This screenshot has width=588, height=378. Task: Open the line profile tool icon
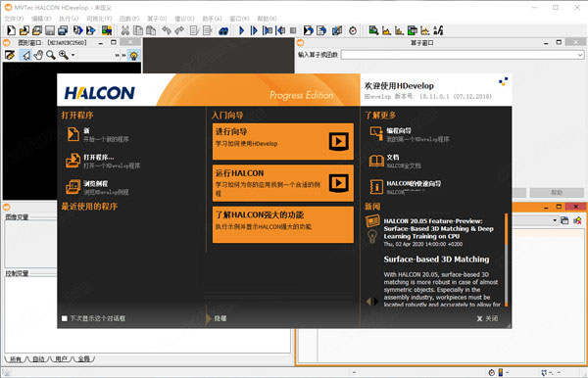[x=425, y=30]
